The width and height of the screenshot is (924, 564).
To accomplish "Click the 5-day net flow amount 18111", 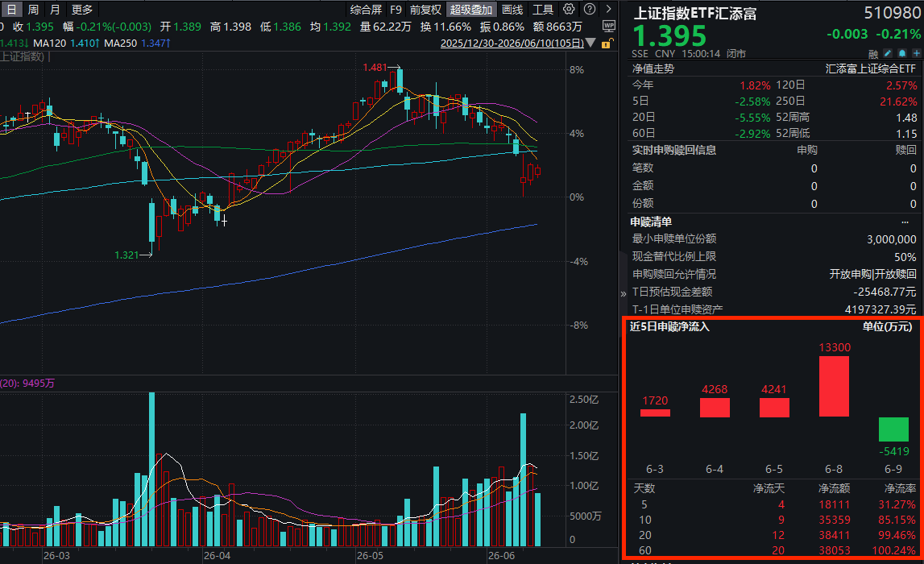I will point(834,504).
